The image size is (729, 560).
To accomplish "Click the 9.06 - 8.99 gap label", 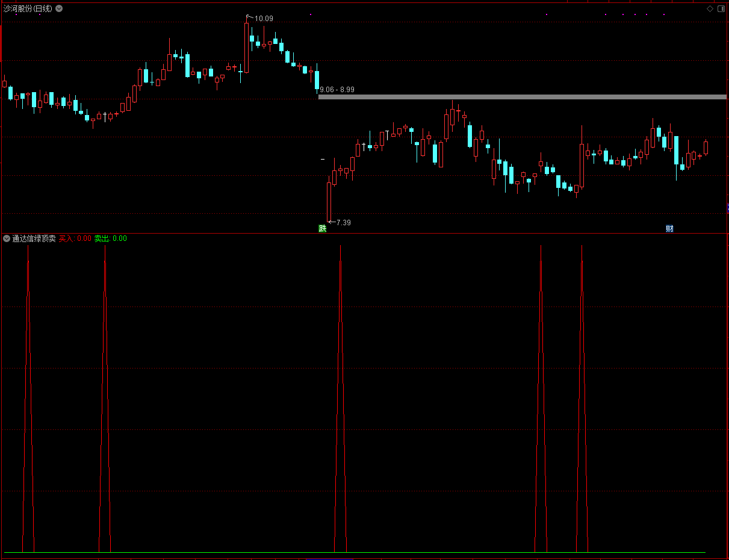I will [337, 90].
